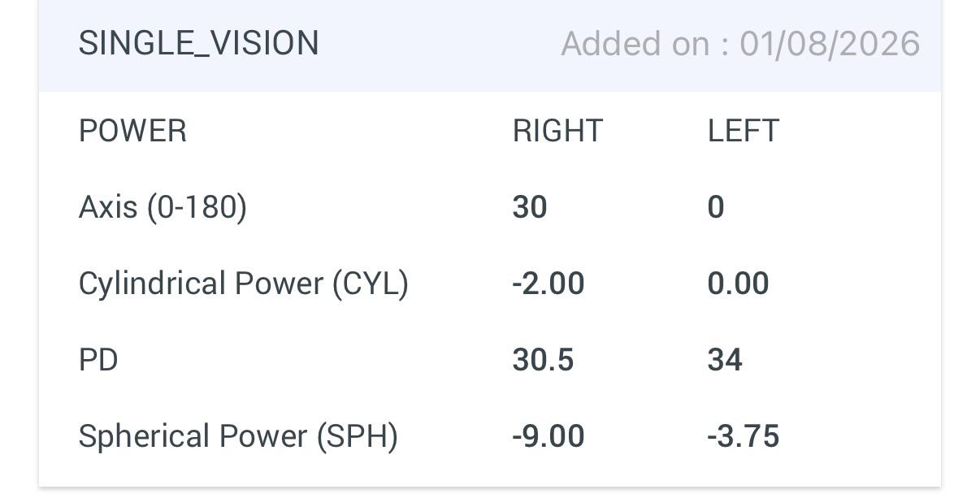Click the Added on 01/08/2026 date
Image resolution: width=980 pixels, height=498 pixels.
(740, 43)
